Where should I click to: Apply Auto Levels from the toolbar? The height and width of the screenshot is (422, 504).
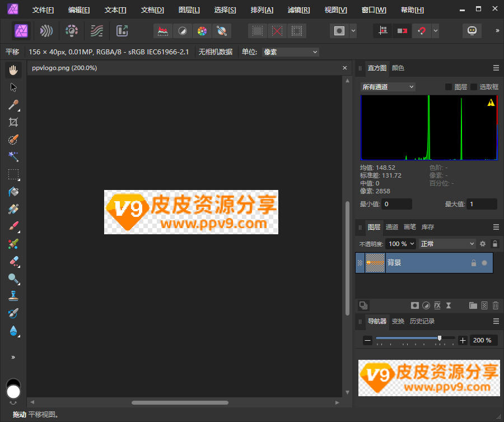pos(163,31)
